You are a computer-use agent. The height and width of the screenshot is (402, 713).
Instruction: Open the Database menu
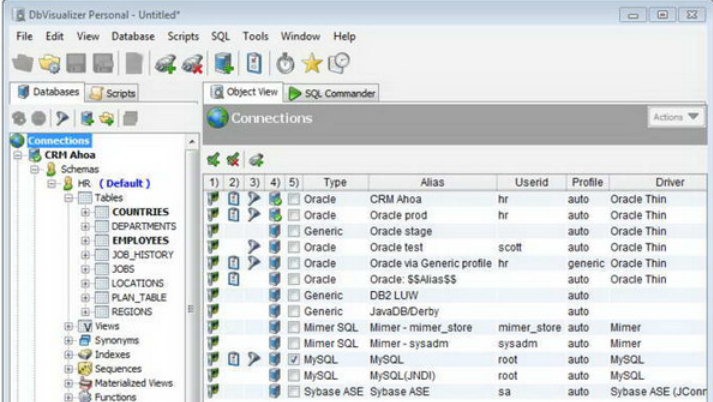coord(133,36)
